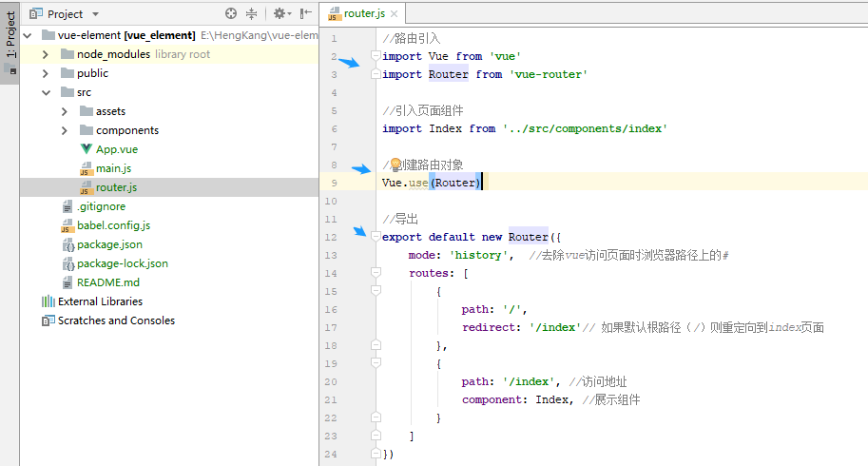Click 'component: Index,' on line 21

(x=517, y=399)
